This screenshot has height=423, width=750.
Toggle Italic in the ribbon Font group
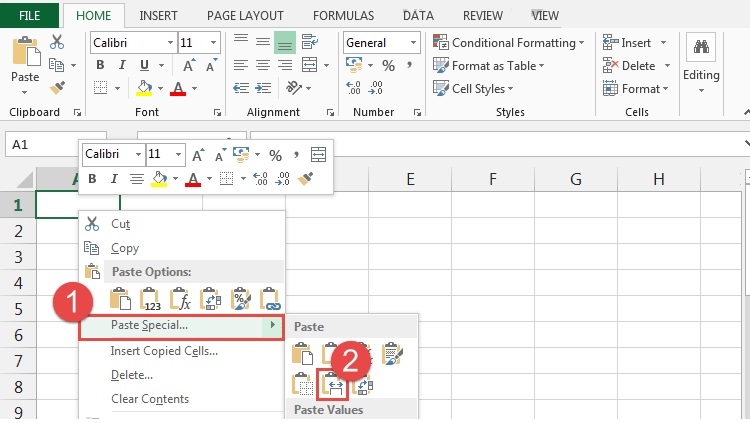pyautogui.click(x=122, y=65)
